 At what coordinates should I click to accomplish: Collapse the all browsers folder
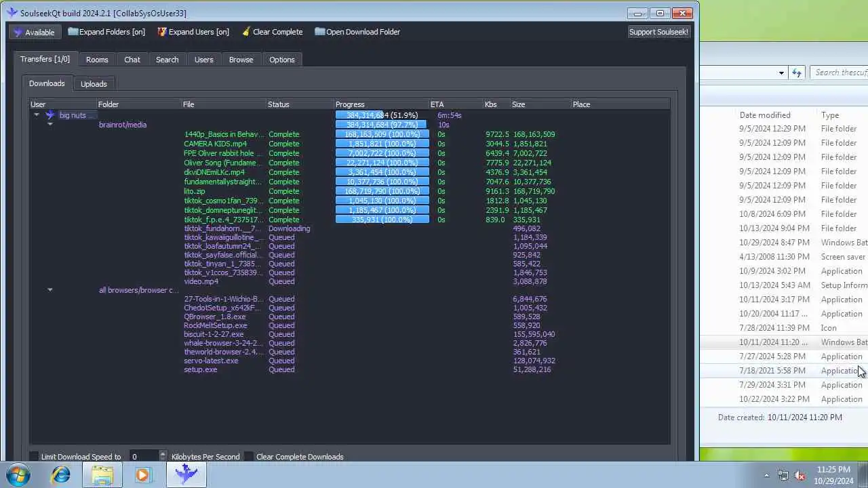click(x=50, y=290)
